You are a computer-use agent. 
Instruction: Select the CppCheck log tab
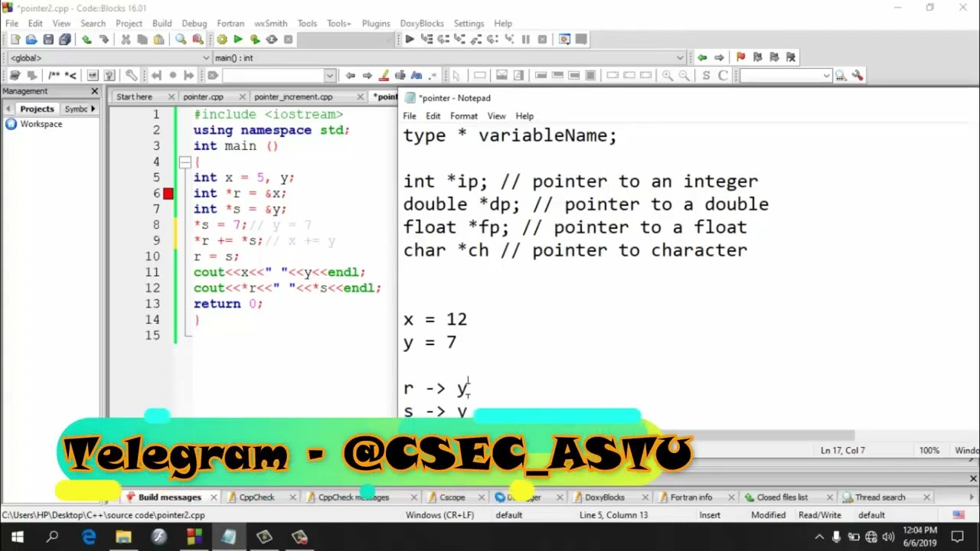pos(256,497)
